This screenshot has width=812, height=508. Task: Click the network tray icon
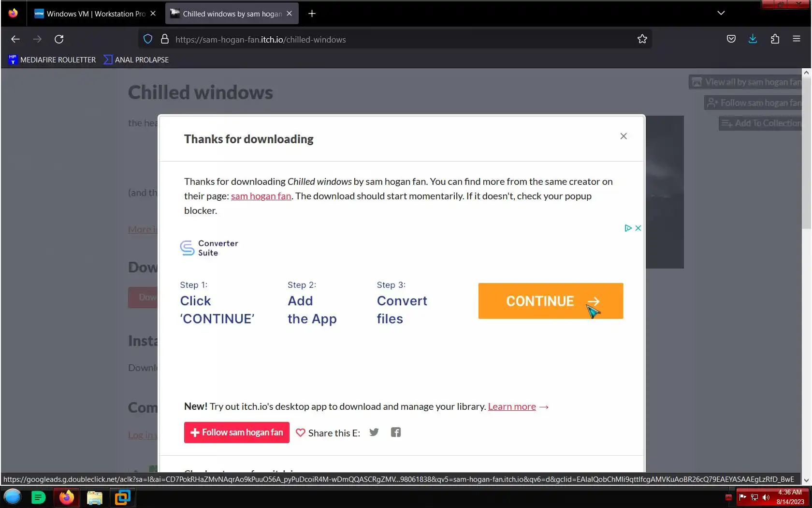click(x=754, y=497)
